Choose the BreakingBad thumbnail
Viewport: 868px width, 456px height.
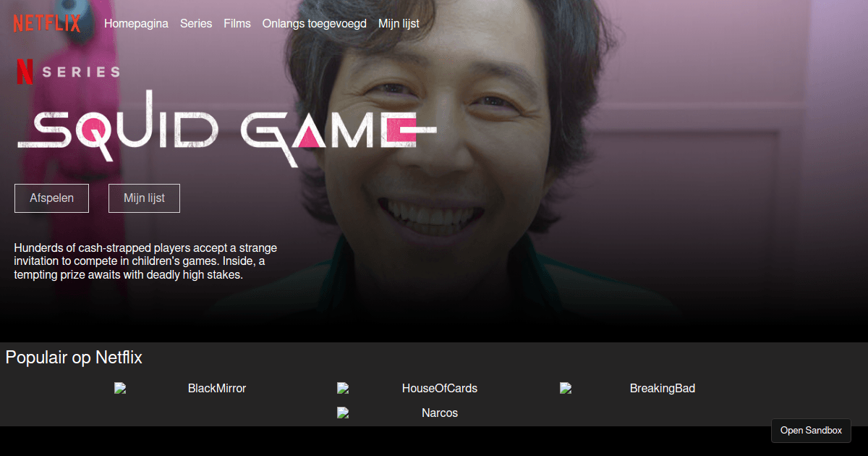point(627,389)
